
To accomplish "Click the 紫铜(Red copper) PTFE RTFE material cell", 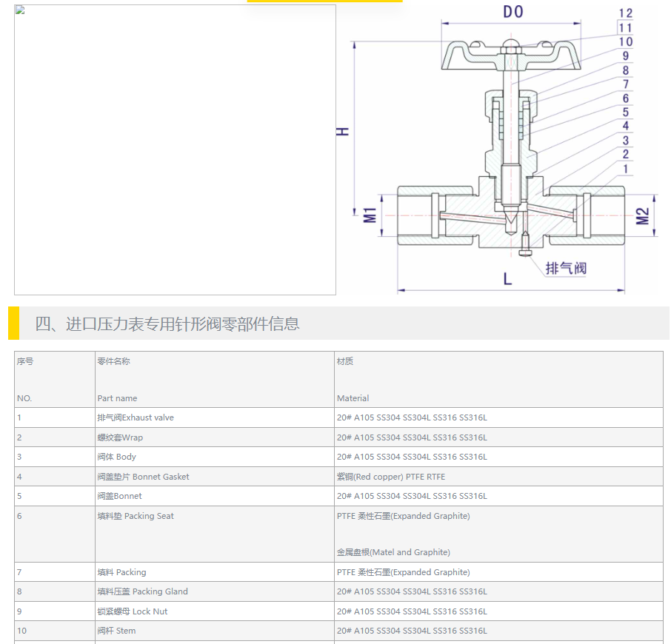I will [391, 477].
